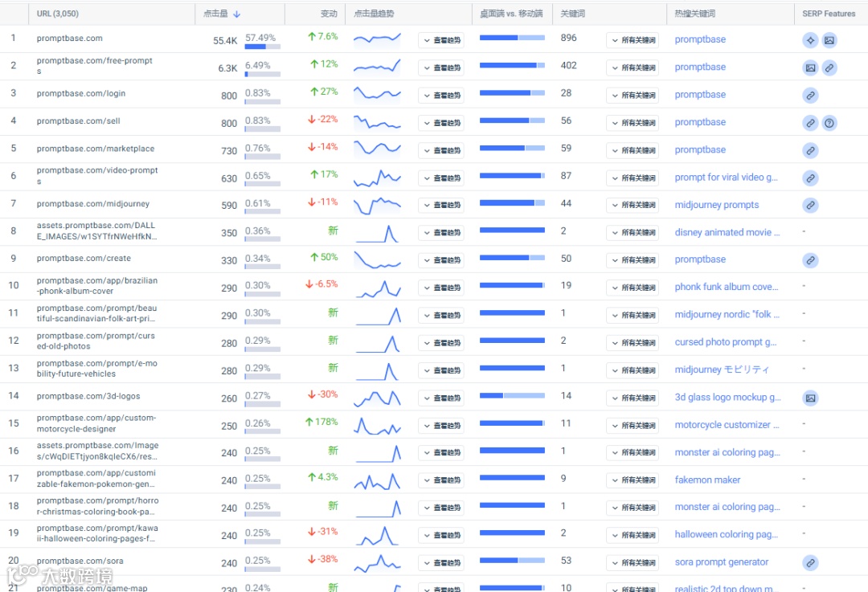Click URL promptbase.com/login
Image resolution: width=868 pixels, height=592 pixels.
(x=81, y=93)
